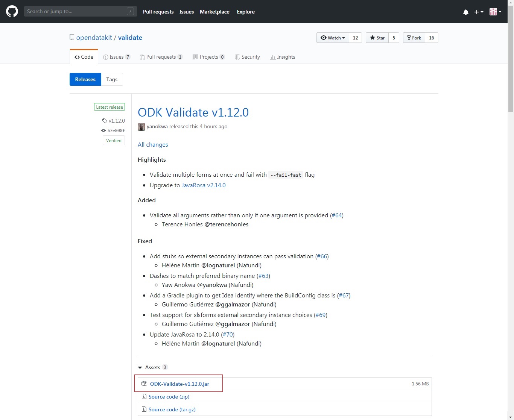514x420 pixels.
Task: Switch to the Security tab
Action: (247, 57)
